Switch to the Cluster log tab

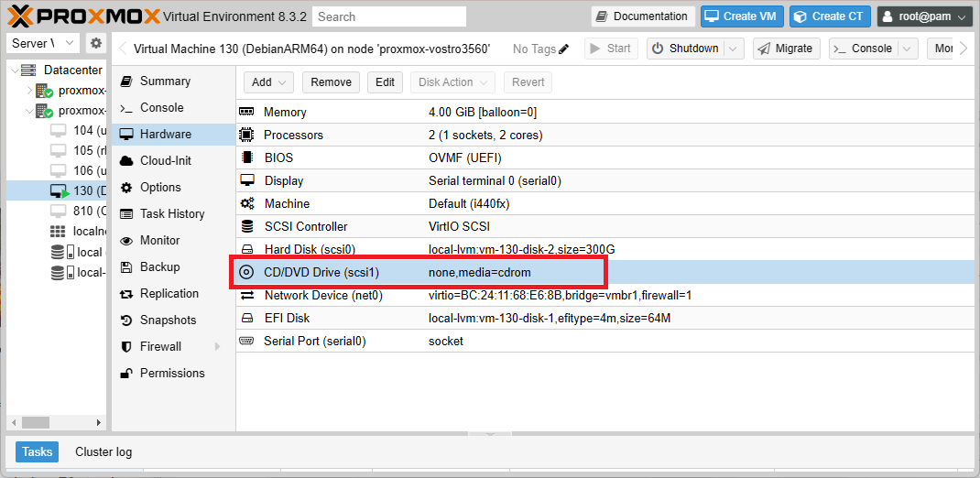click(x=103, y=451)
